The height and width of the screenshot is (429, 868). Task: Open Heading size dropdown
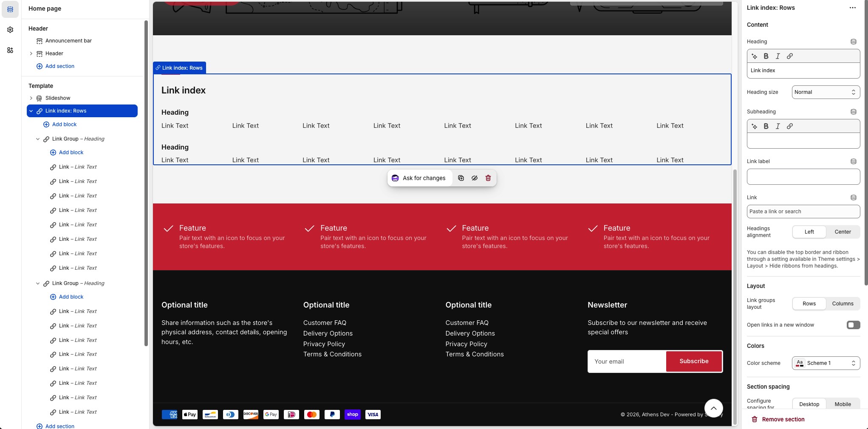[826, 92]
